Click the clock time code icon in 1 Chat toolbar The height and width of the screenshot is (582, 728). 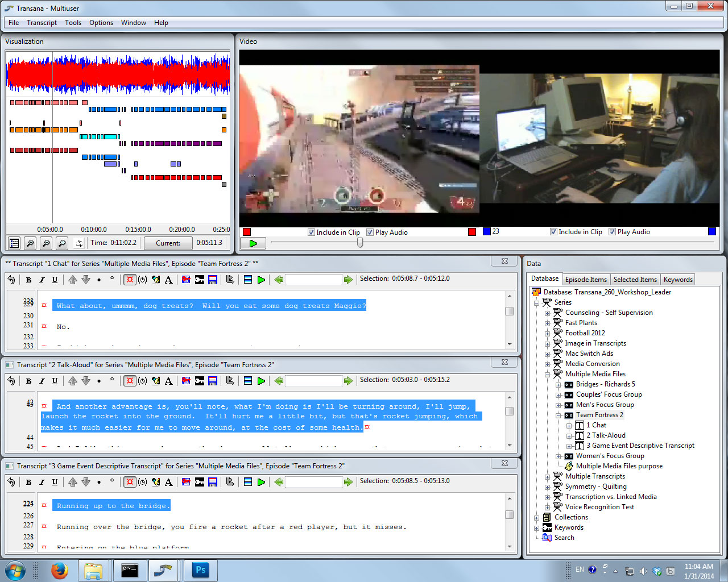point(143,280)
